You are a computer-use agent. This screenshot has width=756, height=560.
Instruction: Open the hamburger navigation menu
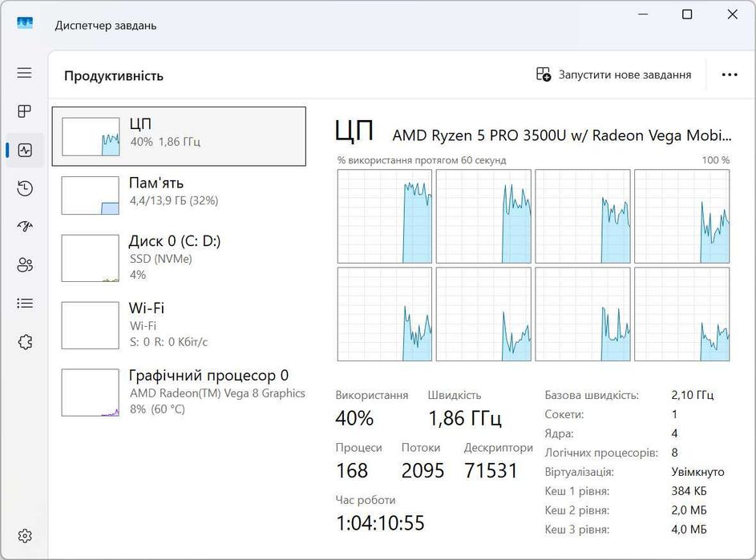[25, 73]
